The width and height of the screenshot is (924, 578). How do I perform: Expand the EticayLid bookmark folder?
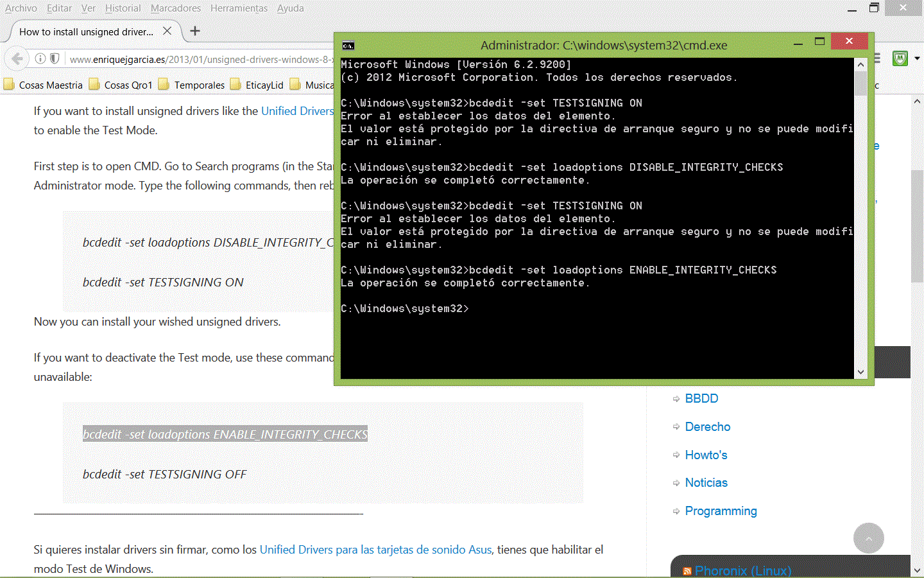257,85
